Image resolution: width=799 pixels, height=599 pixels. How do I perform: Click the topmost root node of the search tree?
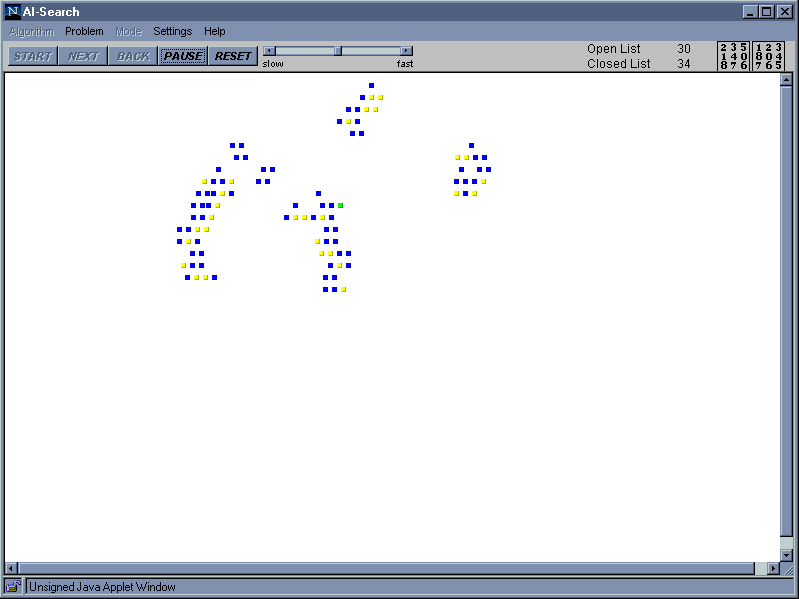371,86
